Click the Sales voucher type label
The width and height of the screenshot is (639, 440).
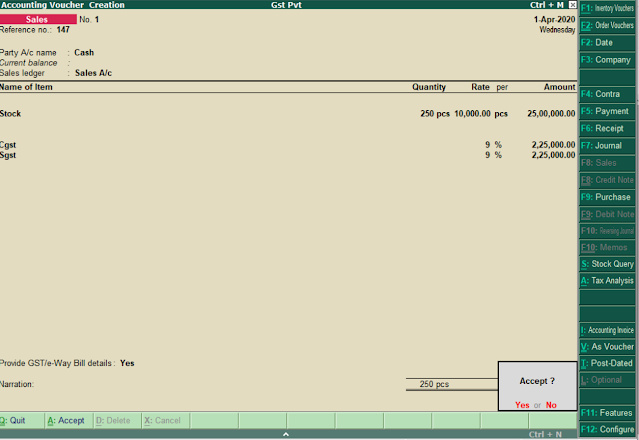(x=38, y=19)
